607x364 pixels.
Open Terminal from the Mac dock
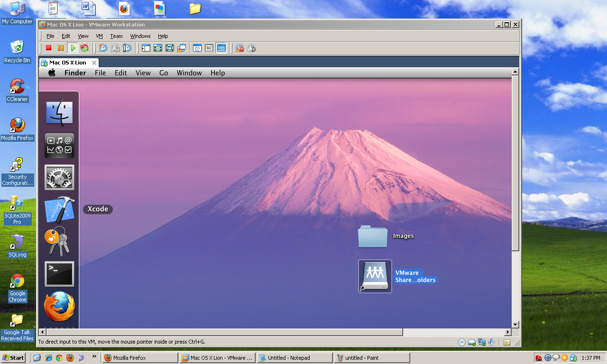click(59, 274)
